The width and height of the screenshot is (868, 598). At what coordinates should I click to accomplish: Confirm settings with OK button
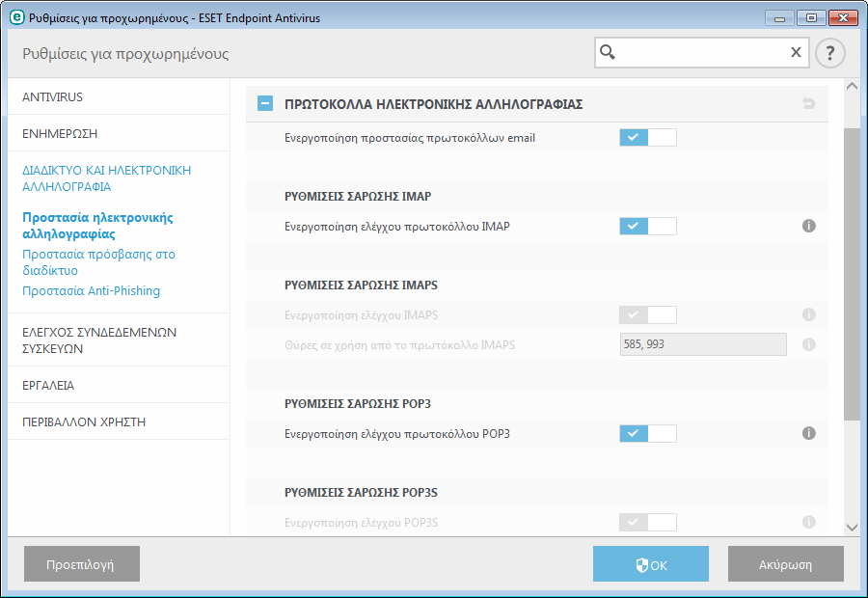point(650,563)
